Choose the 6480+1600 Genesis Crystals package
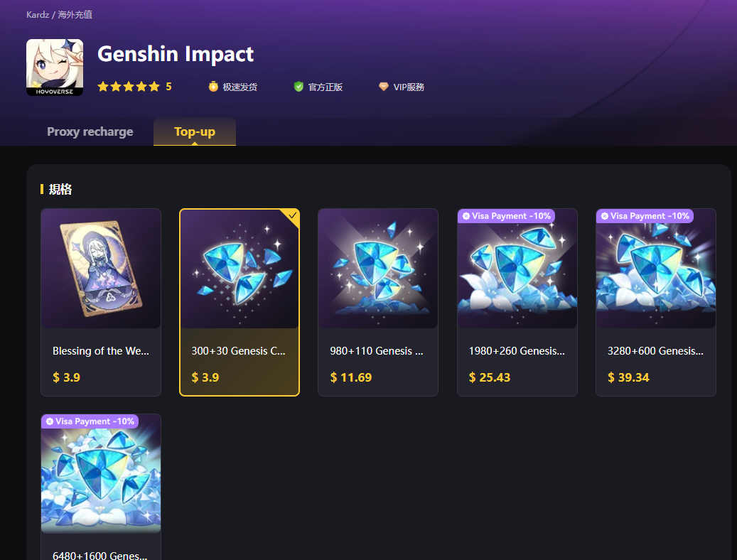The height and width of the screenshot is (560, 737). click(101, 487)
